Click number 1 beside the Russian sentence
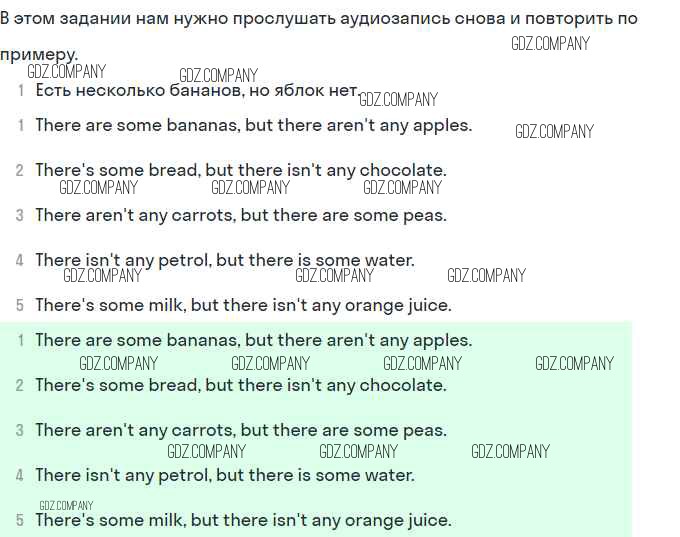The width and height of the screenshot is (680, 537). (x=21, y=91)
